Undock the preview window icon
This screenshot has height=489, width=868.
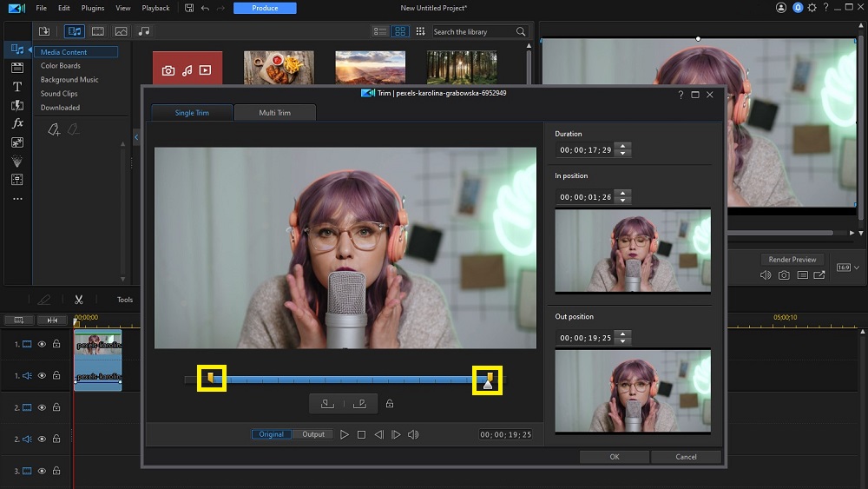pos(819,275)
